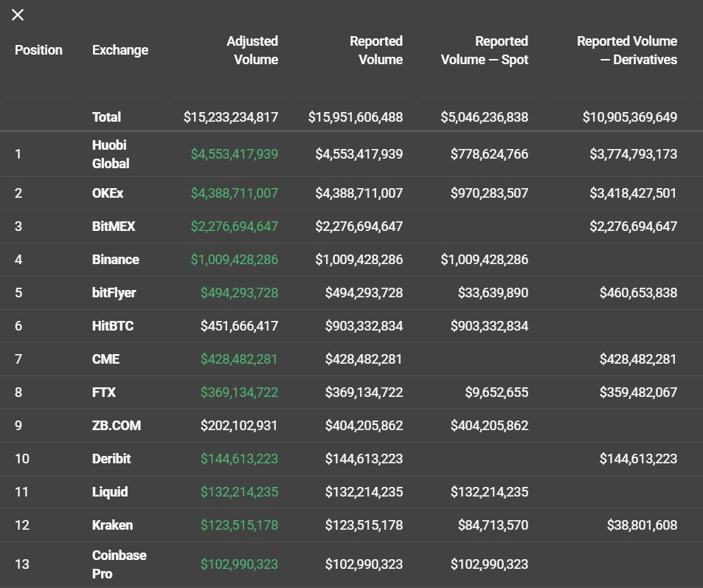The width and height of the screenshot is (703, 588).
Task: Select total reported volume $15,951,606,488
Action: tap(356, 117)
